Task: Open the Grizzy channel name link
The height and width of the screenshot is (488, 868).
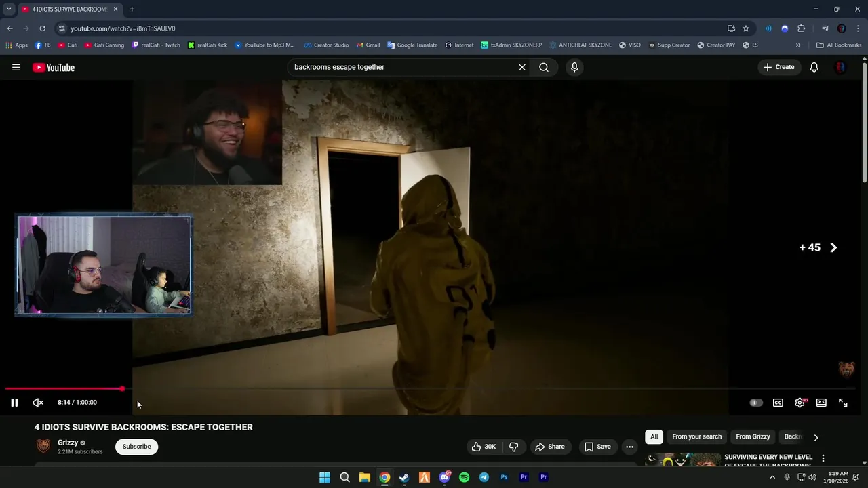Action: tap(68, 443)
